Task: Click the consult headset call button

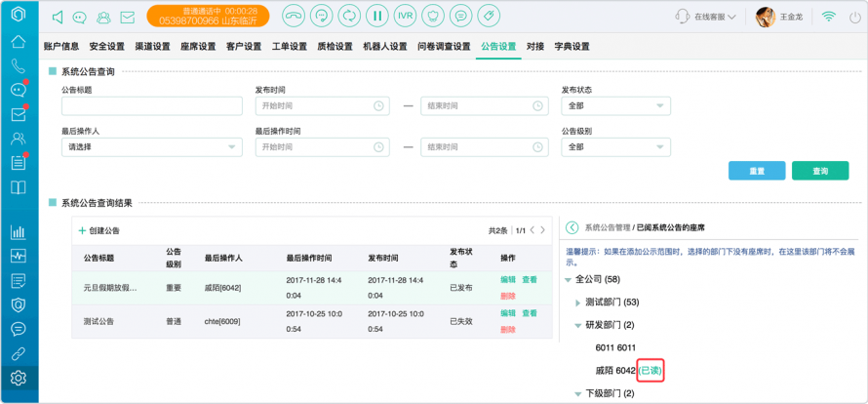Action: pyautogui.click(x=322, y=16)
